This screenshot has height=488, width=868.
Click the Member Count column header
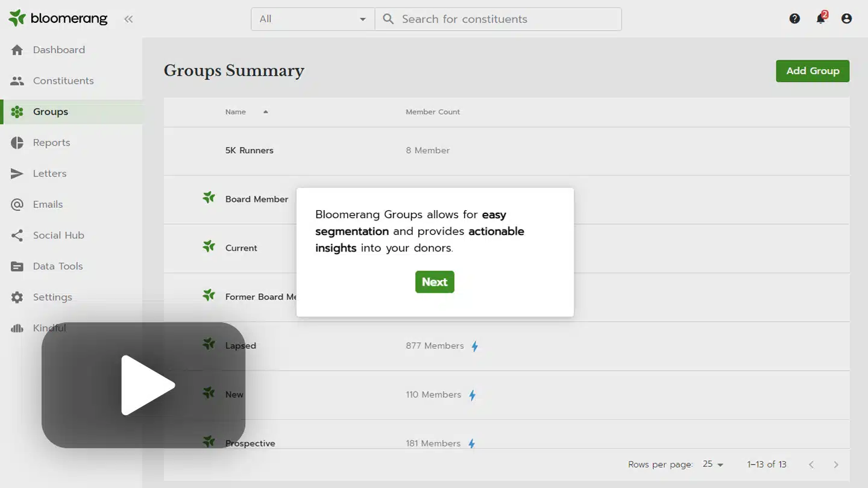click(x=433, y=112)
